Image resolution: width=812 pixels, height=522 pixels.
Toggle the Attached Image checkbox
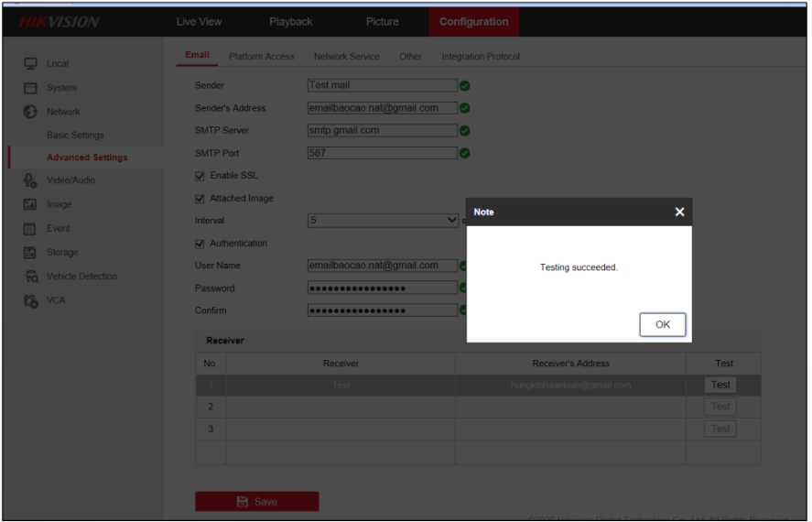(x=200, y=199)
